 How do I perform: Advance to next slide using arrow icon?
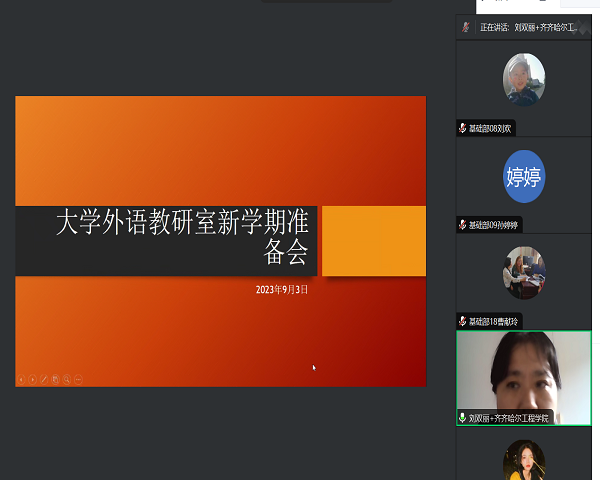tap(32, 379)
